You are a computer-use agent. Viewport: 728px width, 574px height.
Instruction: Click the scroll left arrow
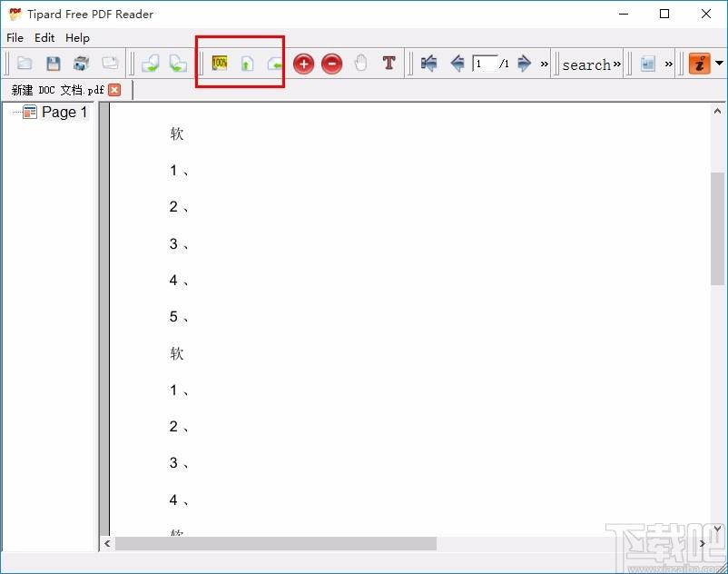click(x=107, y=543)
